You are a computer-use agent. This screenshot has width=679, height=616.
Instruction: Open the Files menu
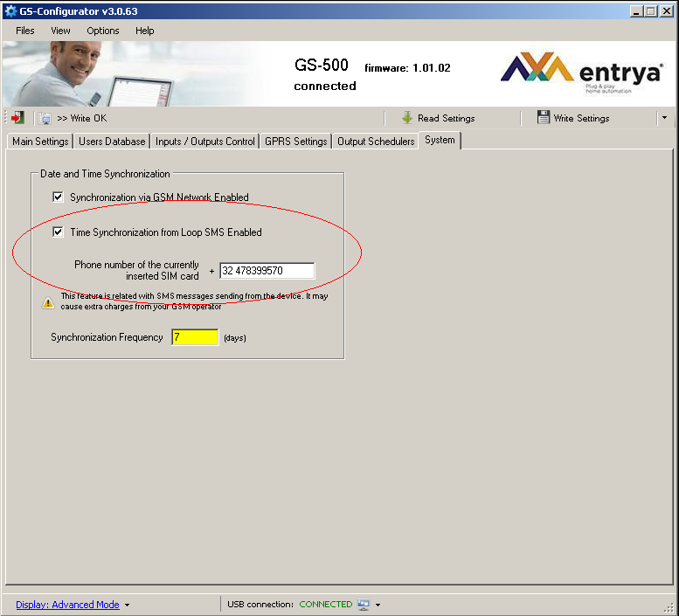pos(25,31)
